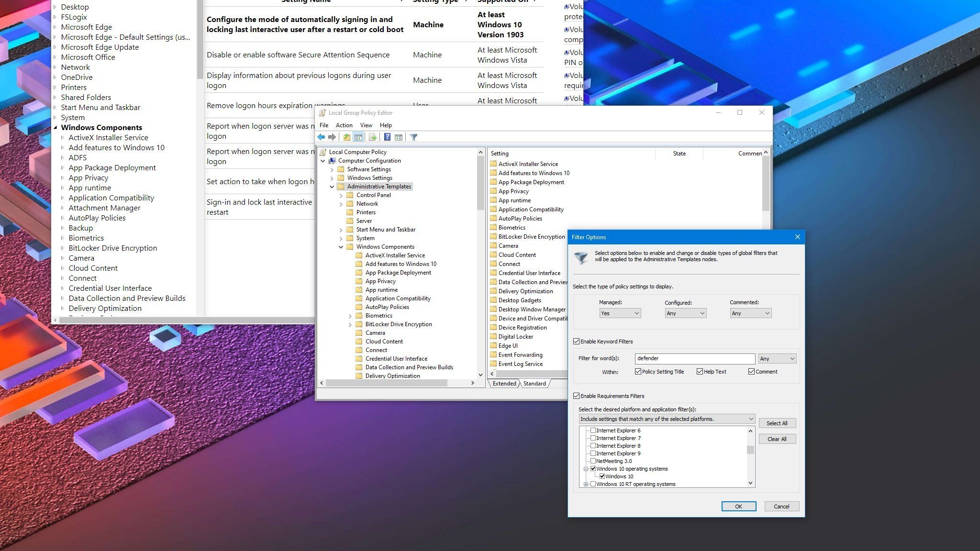This screenshot has width=980, height=551.
Task: Click the blue Help question mark icon
Action: (387, 137)
